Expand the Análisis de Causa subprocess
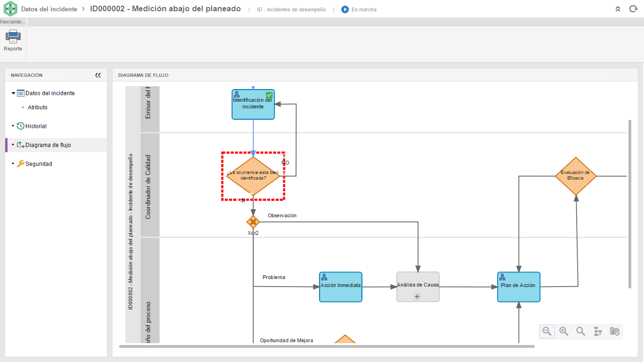 pyautogui.click(x=417, y=296)
